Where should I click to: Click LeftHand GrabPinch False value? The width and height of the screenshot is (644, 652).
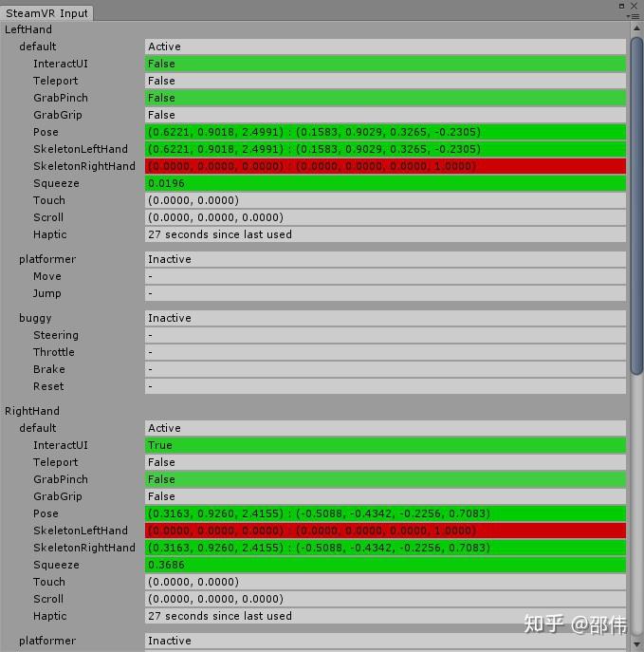[385, 98]
